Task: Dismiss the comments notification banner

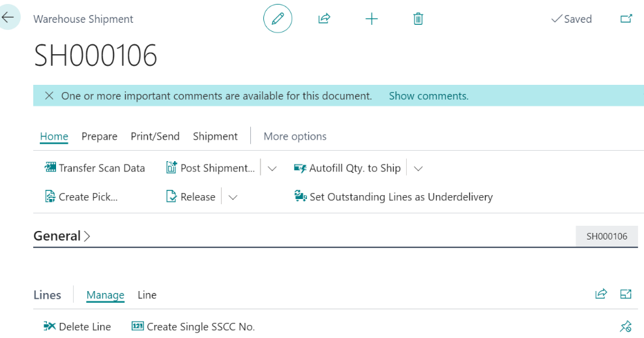Action: tap(49, 96)
